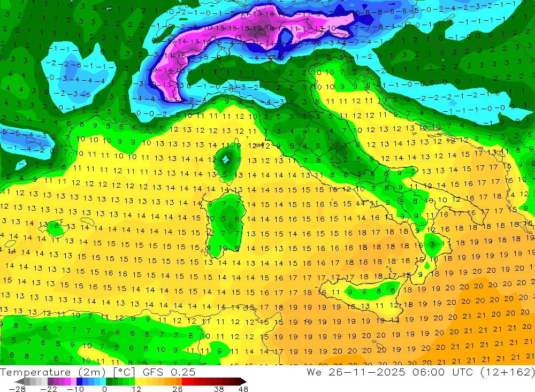Click the '-28' legend scale label
Viewport: 535px width, 392px height.
click(17, 389)
